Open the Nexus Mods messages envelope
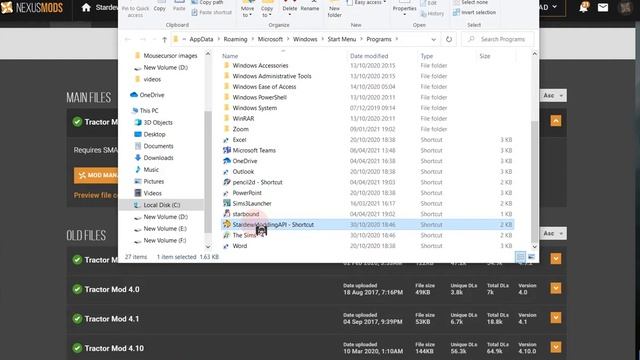This screenshot has height=360, width=640. pyautogui.click(x=603, y=7)
